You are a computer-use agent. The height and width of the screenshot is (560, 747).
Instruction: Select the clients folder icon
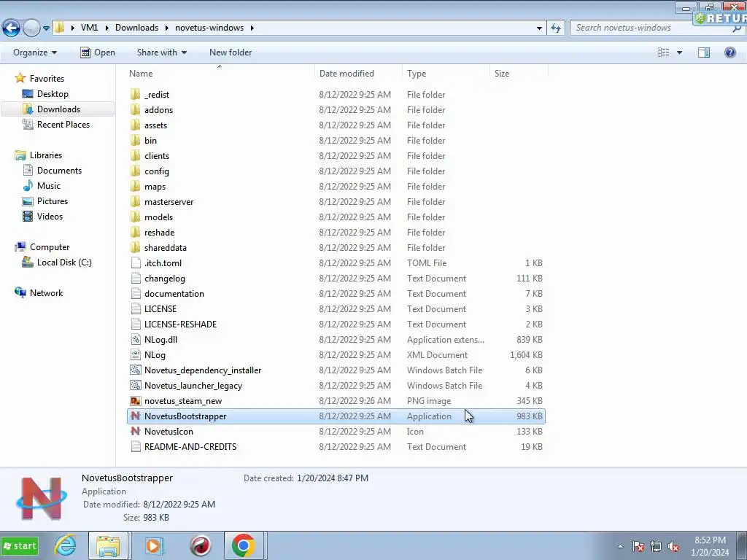pos(135,156)
